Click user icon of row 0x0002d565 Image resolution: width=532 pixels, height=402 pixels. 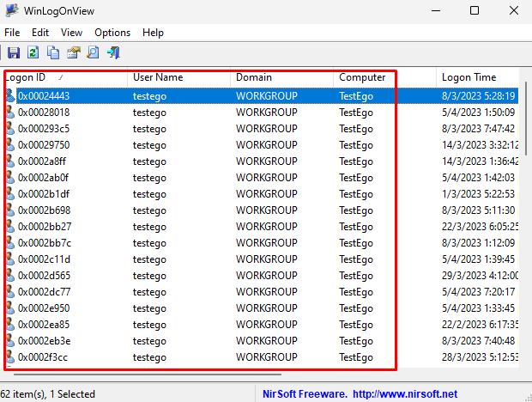point(10,276)
